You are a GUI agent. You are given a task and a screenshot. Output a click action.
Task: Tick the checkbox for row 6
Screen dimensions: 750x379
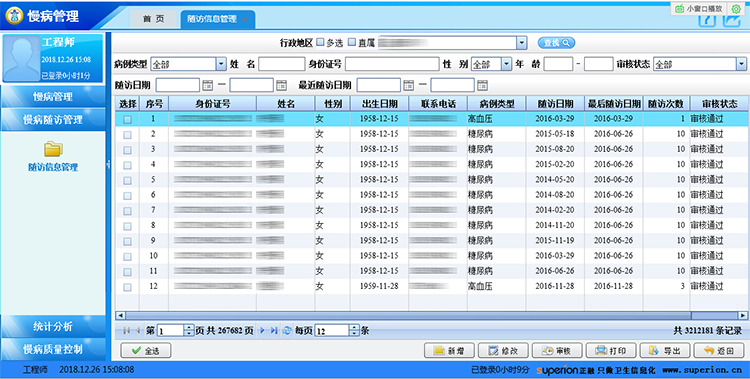(127, 196)
